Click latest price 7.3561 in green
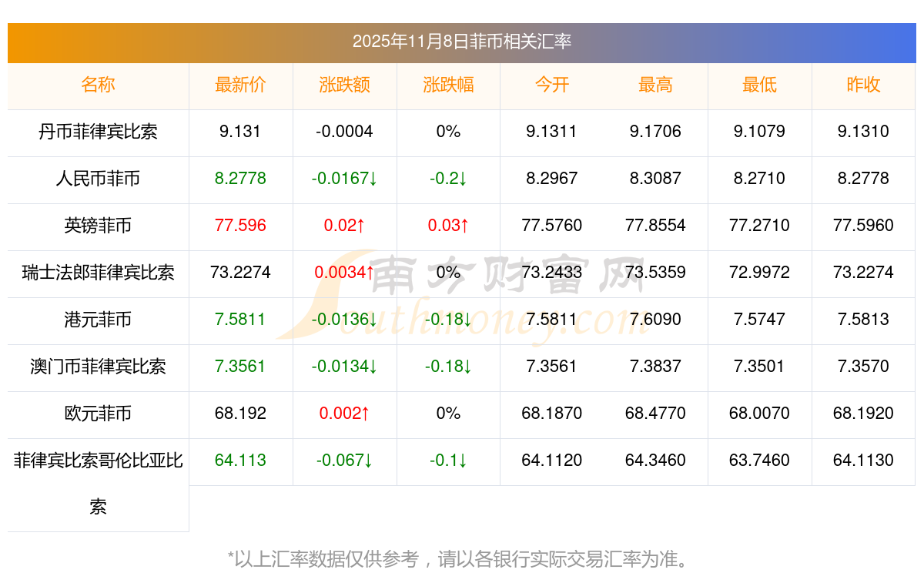Image resolution: width=924 pixels, height=583 pixels. [240, 367]
